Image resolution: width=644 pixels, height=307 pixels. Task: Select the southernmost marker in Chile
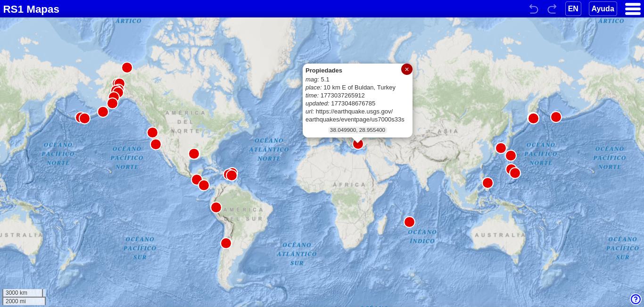click(x=226, y=243)
